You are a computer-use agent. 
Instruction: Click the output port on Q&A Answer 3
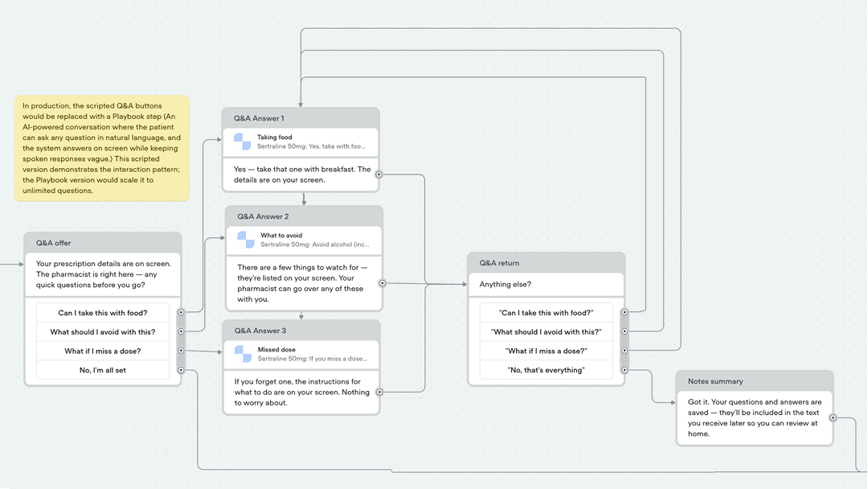click(381, 392)
